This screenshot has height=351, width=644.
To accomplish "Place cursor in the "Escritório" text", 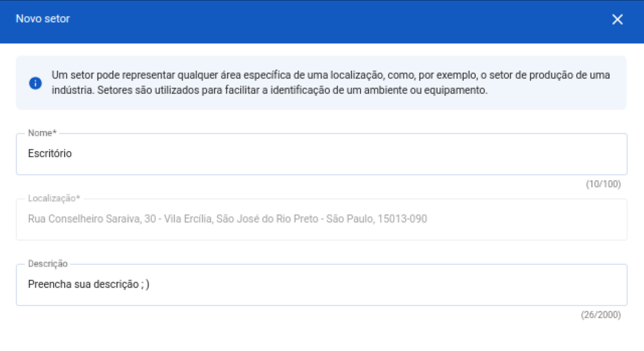I will click(50, 154).
